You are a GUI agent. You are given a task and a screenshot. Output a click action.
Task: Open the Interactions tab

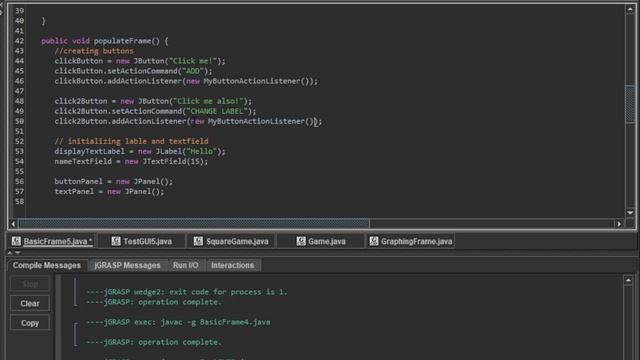tap(232, 265)
